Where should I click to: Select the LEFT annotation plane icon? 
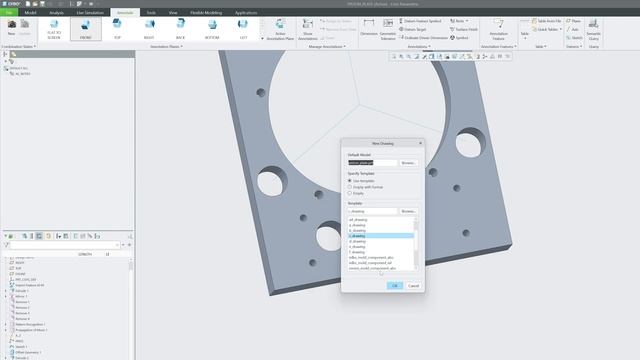tap(243, 29)
